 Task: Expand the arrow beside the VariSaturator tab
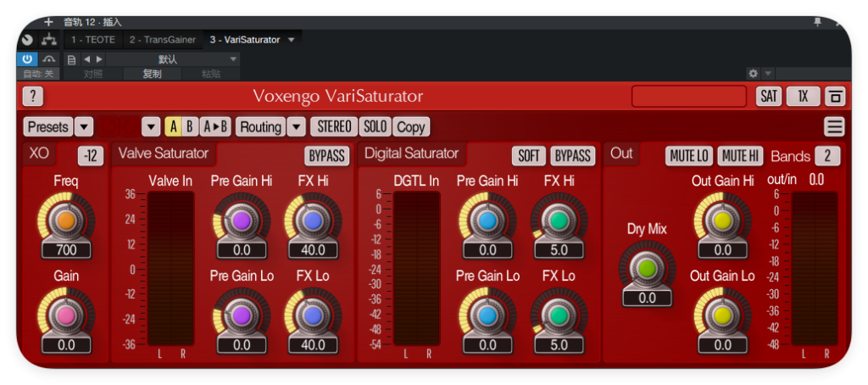292,40
